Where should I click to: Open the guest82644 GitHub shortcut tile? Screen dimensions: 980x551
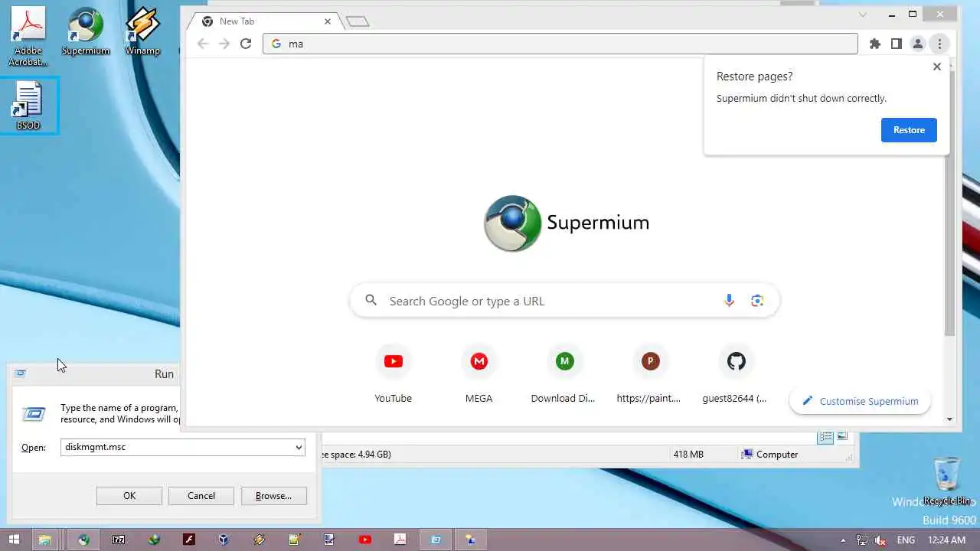[736, 375]
